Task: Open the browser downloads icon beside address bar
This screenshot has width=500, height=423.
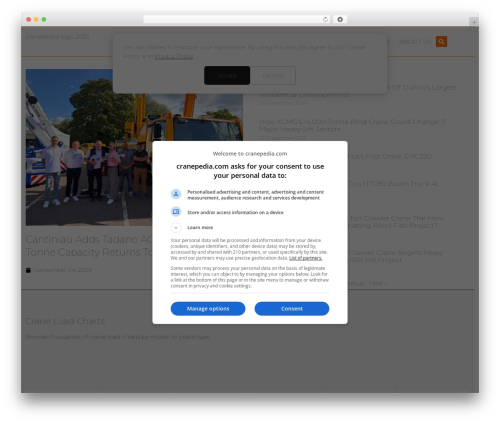Action: pos(340,20)
